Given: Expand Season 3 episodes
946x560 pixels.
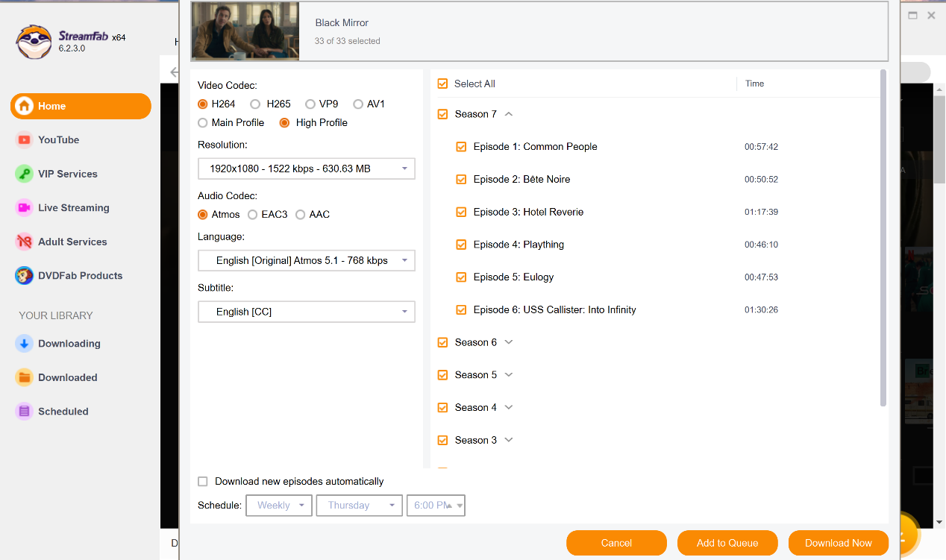Looking at the screenshot, I should coord(509,440).
